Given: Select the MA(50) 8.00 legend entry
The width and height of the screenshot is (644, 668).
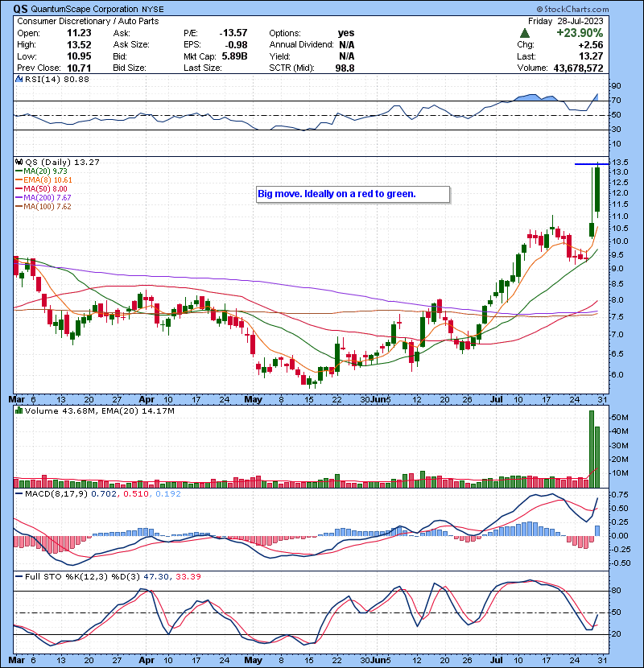Looking at the screenshot, I should (41, 188).
